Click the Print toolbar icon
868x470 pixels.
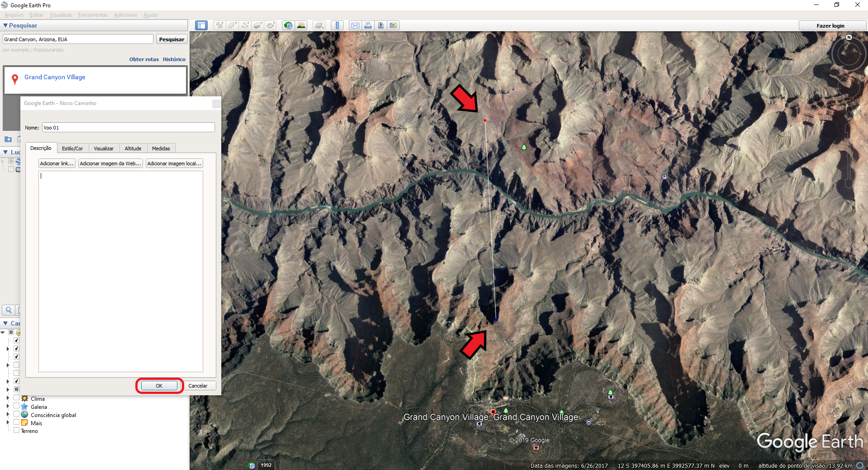pyautogui.click(x=368, y=25)
